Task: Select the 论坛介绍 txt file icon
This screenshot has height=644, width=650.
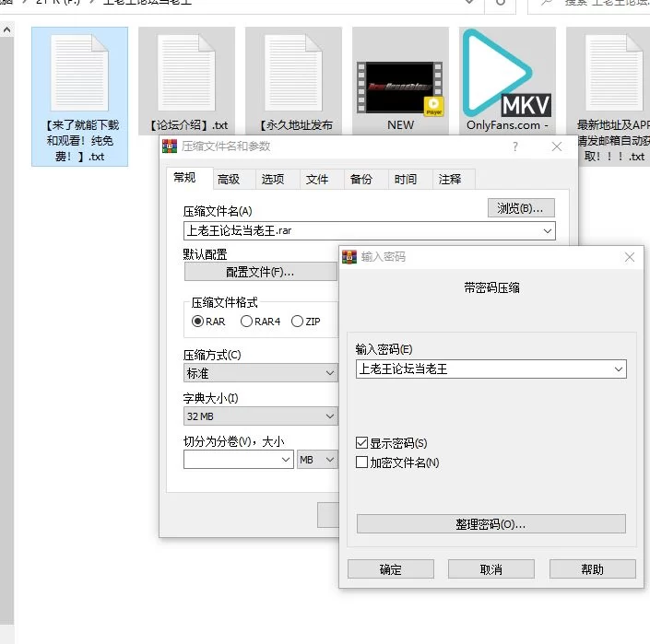Action: tap(186, 73)
